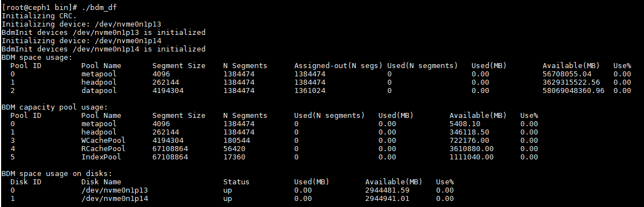Click the 'BDM capacity pool usage:' heading

coord(55,107)
